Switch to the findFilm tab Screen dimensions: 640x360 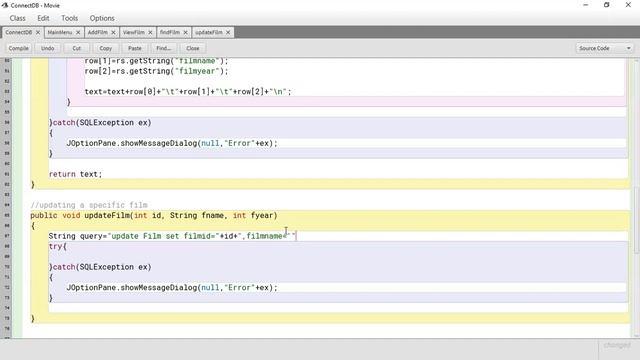tap(170, 32)
